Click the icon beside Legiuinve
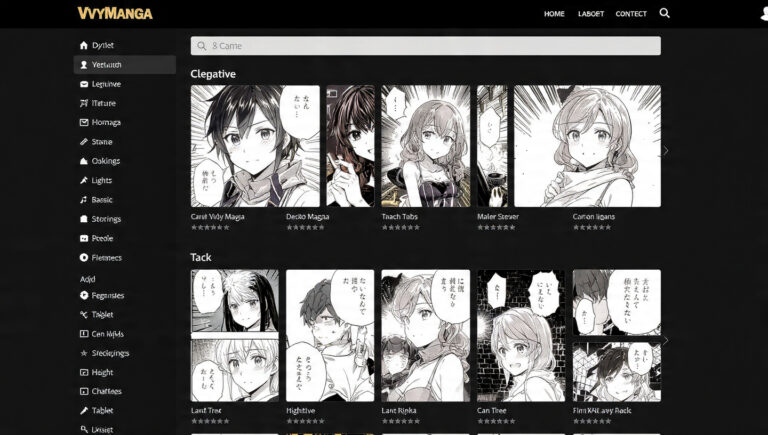The width and height of the screenshot is (768, 435). pos(84,84)
